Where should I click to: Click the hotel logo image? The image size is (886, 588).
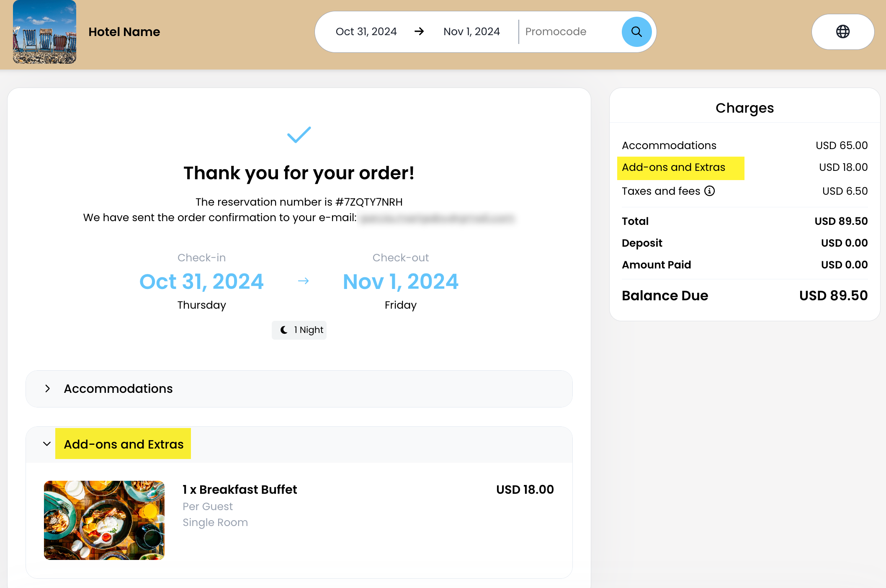point(44,32)
